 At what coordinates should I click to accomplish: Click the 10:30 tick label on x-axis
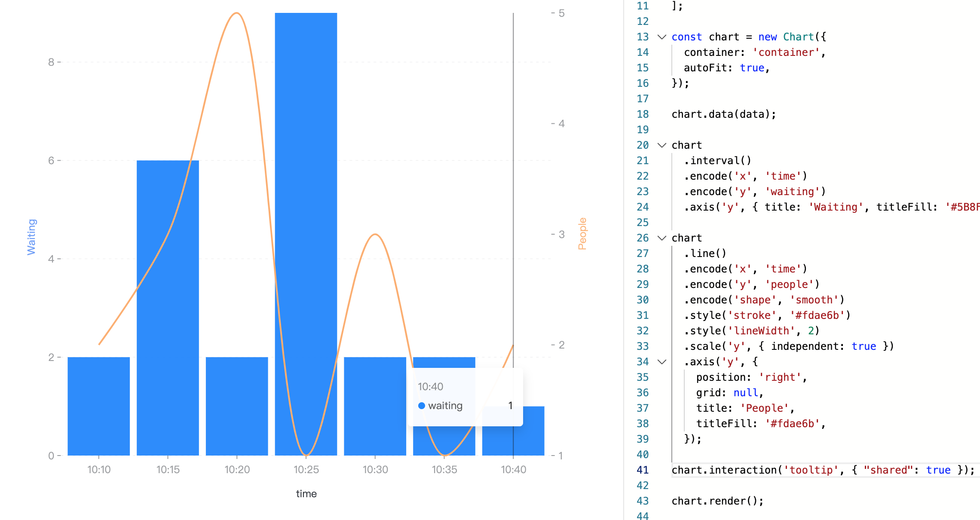(376, 470)
